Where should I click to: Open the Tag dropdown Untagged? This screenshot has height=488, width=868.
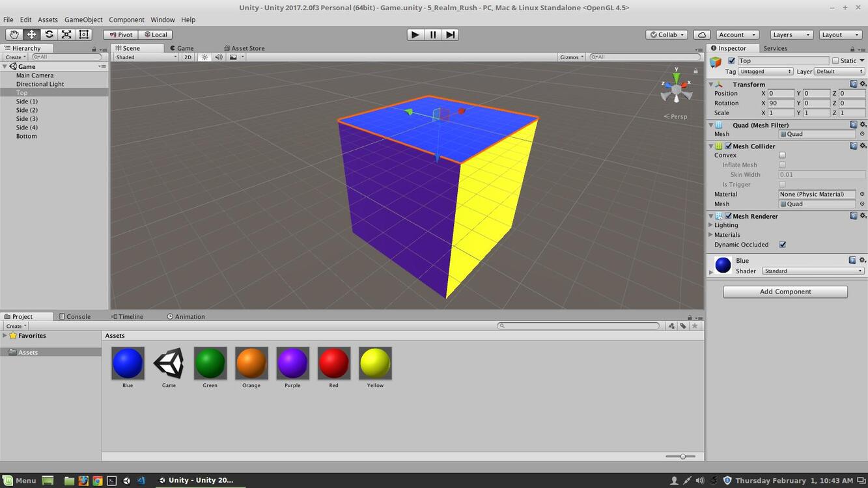pyautogui.click(x=766, y=72)
